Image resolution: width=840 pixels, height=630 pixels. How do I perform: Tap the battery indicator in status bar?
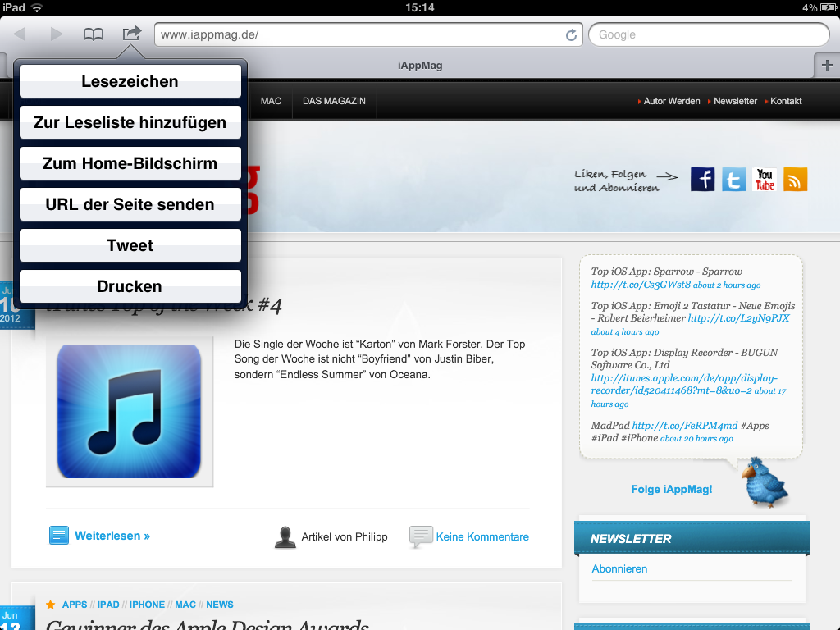click(x=829, y=7)
